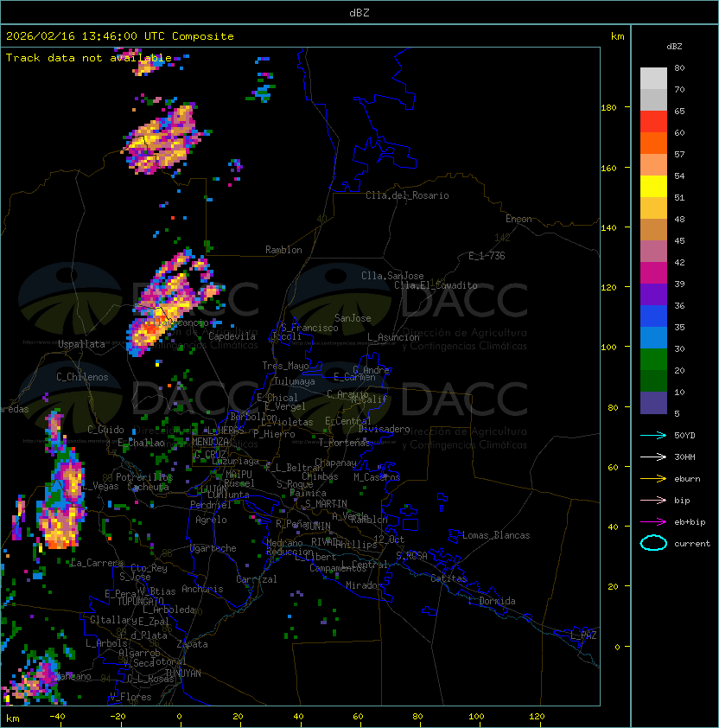
Task: Pick the orange 57-60 dBZ swatch
Action: coord(653,143)
